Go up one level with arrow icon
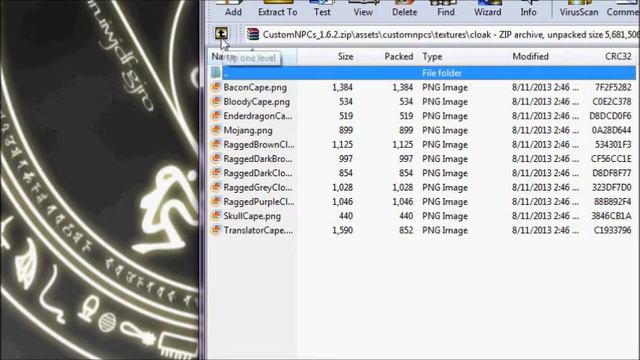 coord(221,33)
